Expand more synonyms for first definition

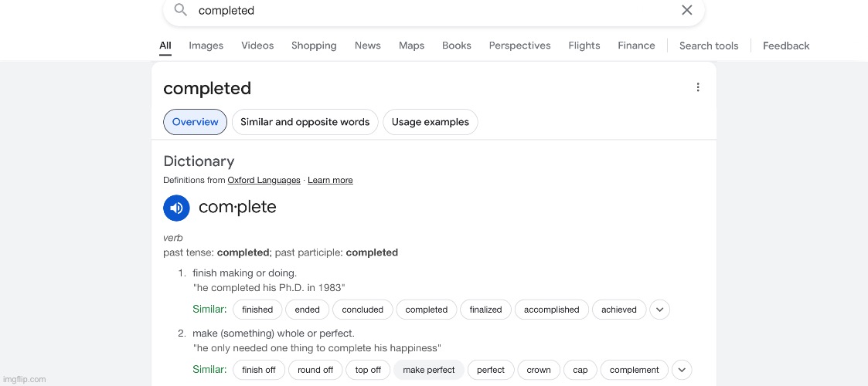point(659,310)
